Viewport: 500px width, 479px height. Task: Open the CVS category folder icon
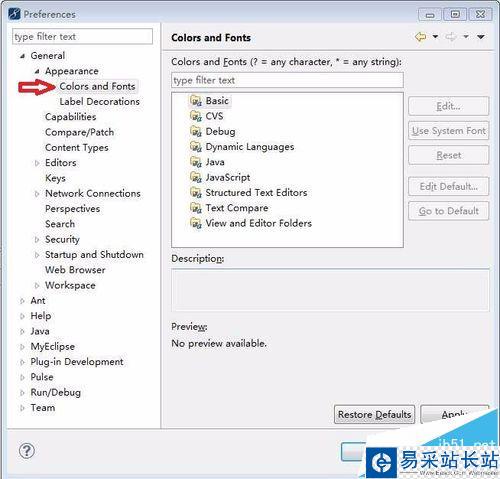click(x=196, y=116)
